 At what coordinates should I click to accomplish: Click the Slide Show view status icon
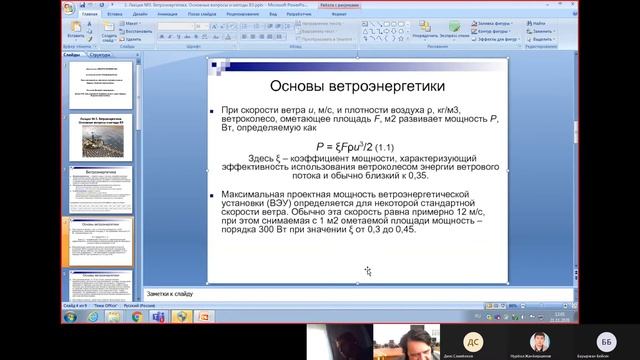502,306
